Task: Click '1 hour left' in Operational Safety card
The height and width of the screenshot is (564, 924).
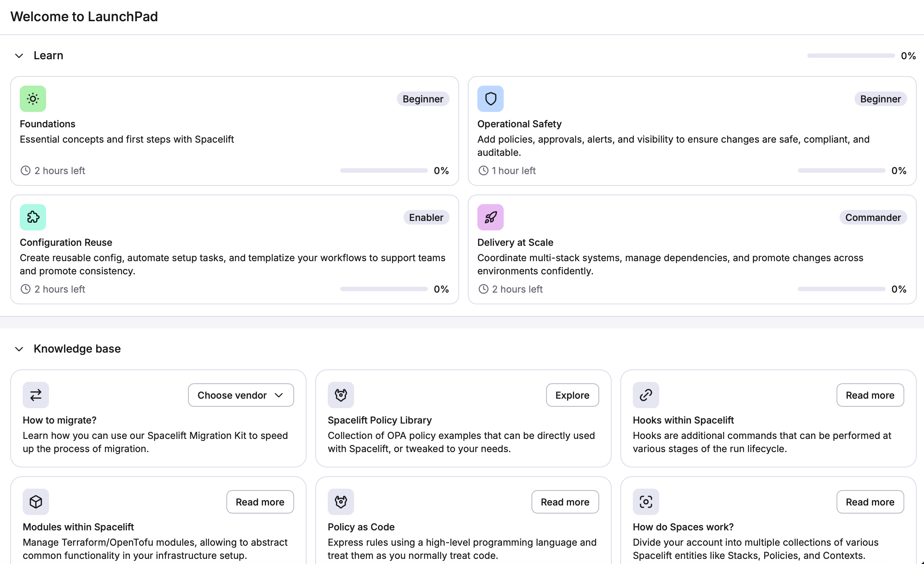Action: 514,170
